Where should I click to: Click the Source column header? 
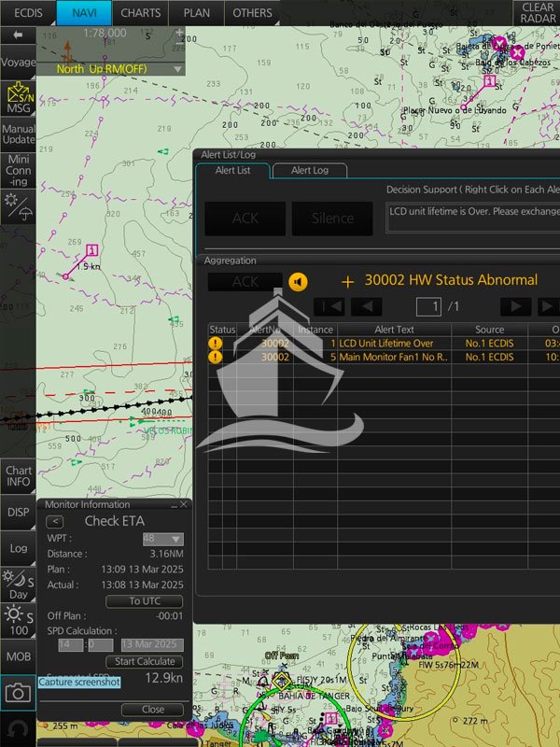coord(489,330)
